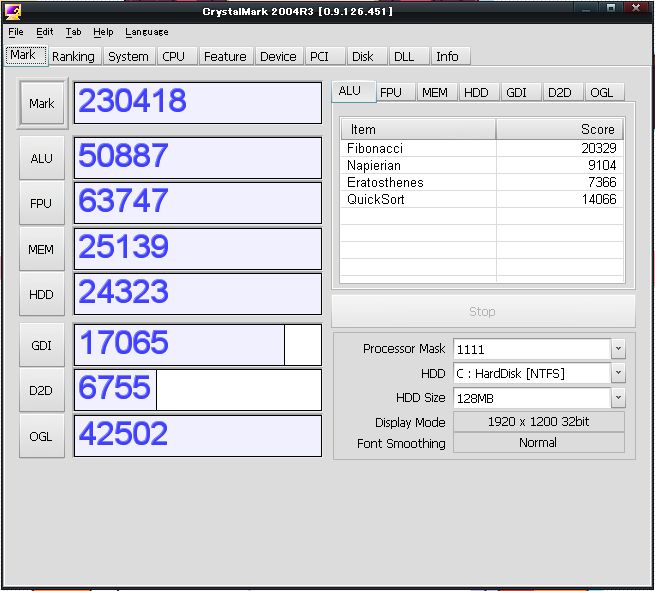Viewport: 655px width, 591px height.
Task: Open the Help menu
Action: click(103, 32)
